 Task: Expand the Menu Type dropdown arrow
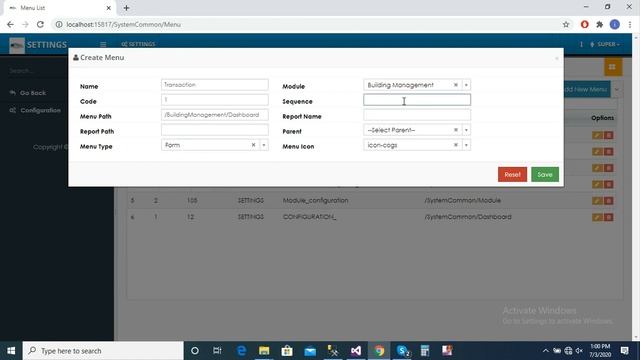(x=264, y=145)
